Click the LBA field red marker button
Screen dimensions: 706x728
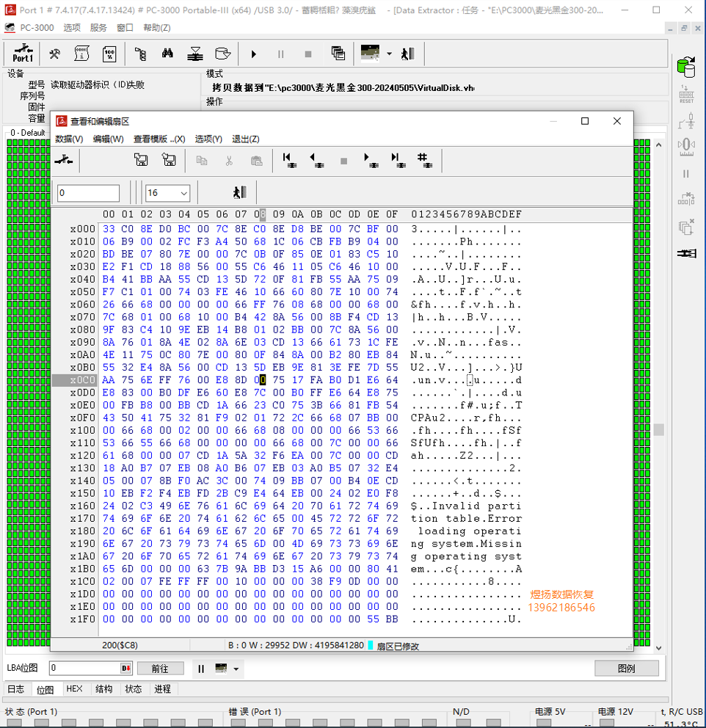125,669
